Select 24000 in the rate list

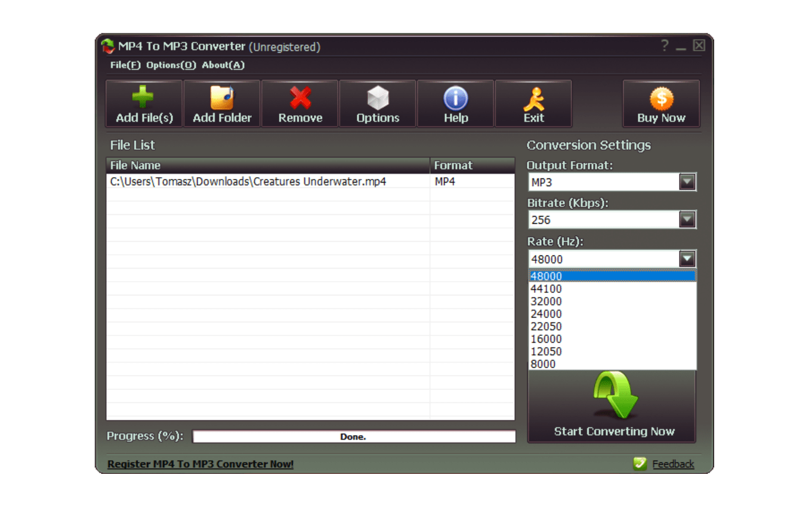(613, 314)
